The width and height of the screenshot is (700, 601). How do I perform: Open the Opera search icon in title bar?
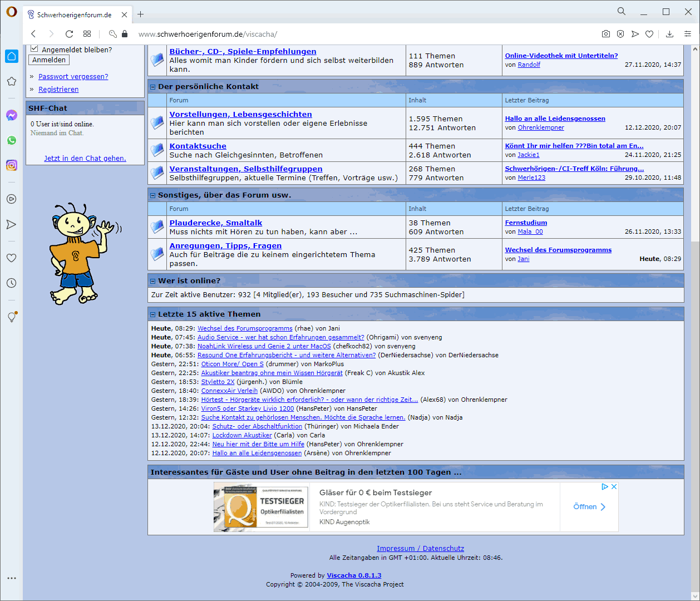pyautogui.click(x=622, y=12)
